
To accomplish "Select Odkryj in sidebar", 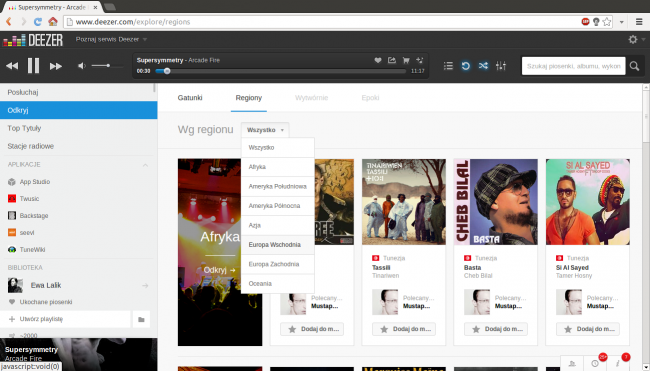I will pyautogui.click(x=78, y=110).
